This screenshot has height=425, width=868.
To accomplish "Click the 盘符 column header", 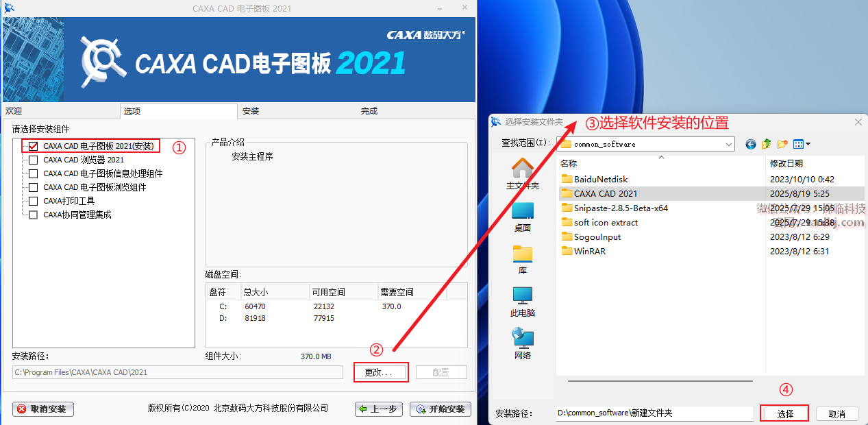I will pos(223,292).
